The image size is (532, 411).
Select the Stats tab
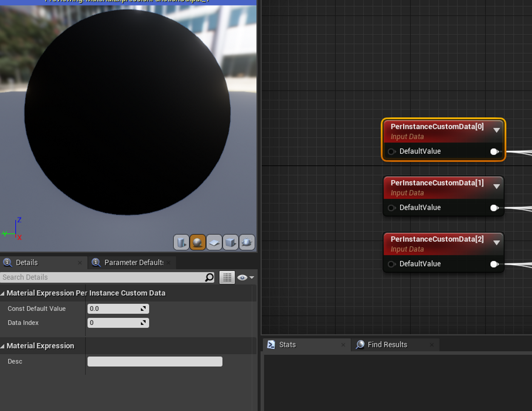(x=287, y=345)
